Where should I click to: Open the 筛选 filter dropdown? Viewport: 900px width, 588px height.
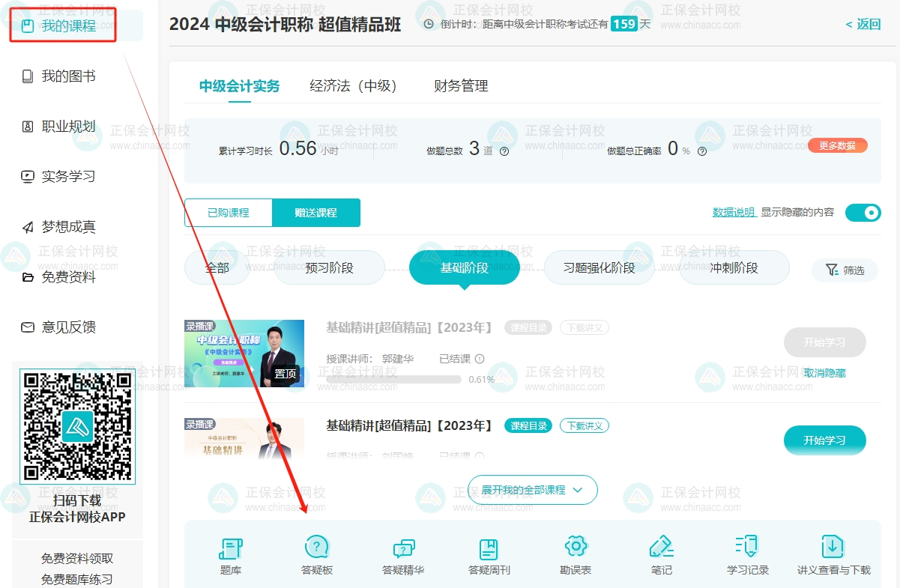click(845, 270)
